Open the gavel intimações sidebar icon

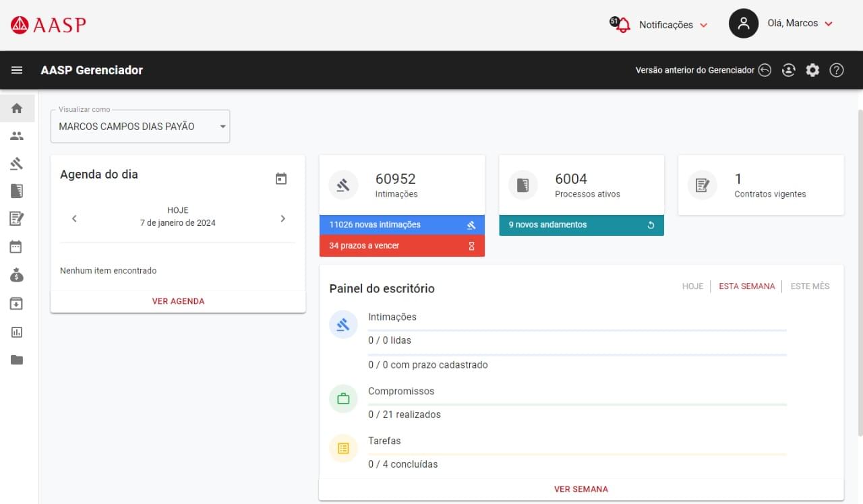click(17, 163)
